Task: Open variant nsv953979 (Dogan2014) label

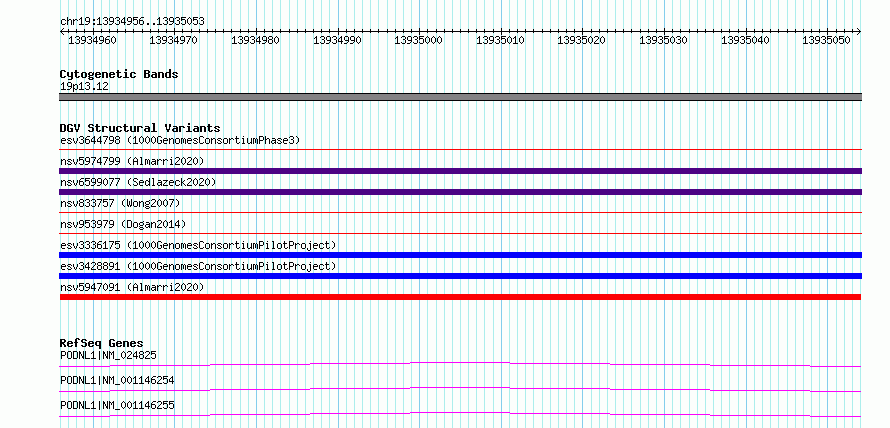Action: pyautogui.click(x=123, y=224)
